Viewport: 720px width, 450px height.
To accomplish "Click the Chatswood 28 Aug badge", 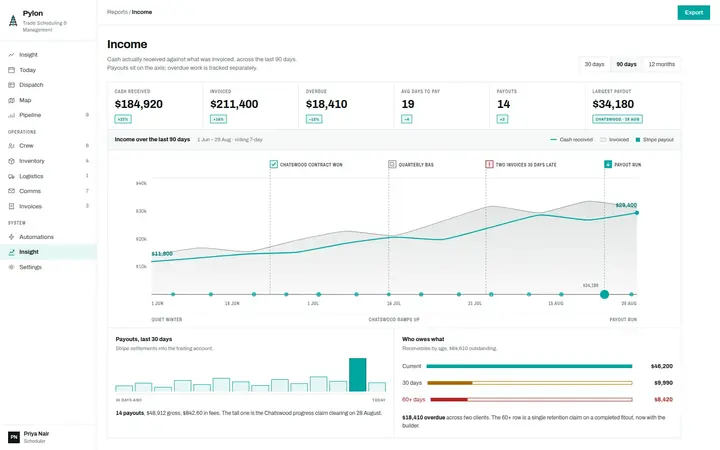I will [x=617, y=119].
